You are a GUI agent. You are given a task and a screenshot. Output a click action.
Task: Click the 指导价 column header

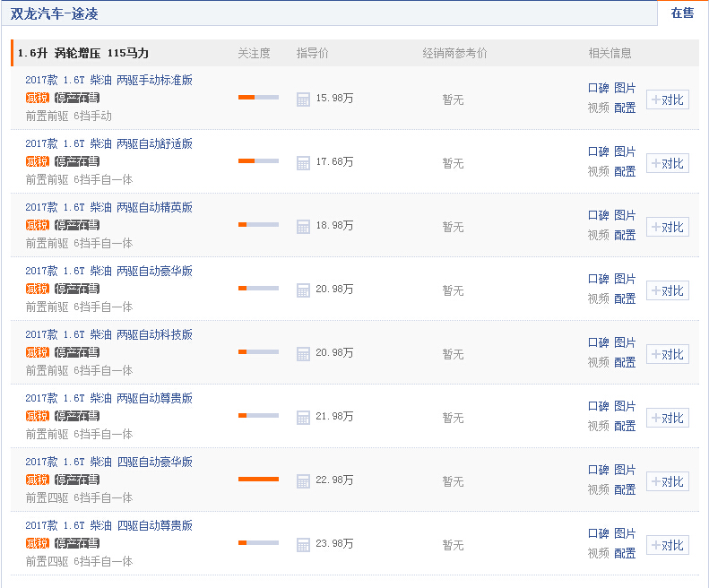coord(313,54)
